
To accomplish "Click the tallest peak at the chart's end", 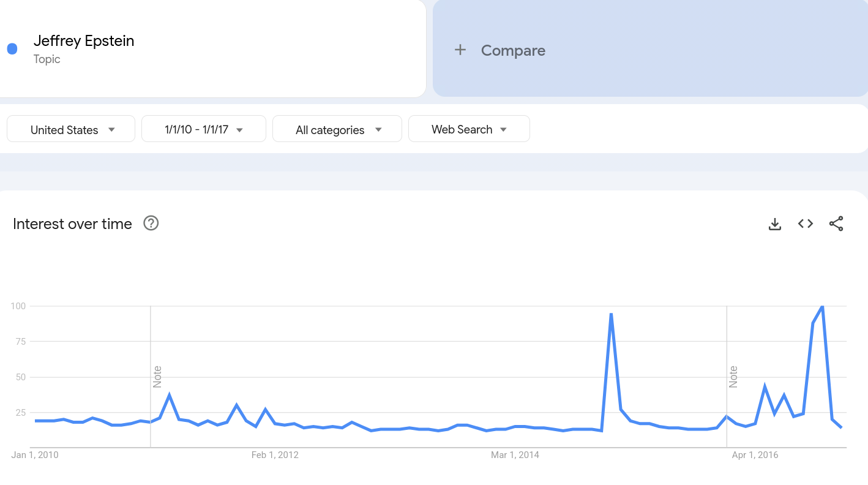I will tap(821, 306).
